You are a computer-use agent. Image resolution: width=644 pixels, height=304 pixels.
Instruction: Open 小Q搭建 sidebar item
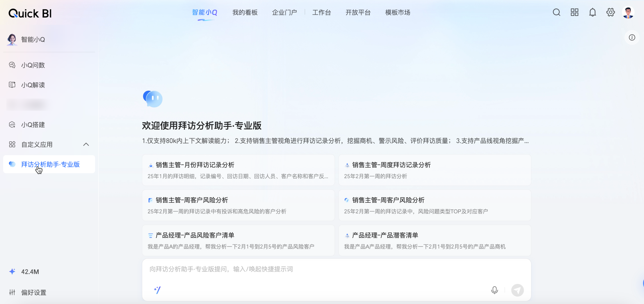pyautogui.click(x=33, y=125)
